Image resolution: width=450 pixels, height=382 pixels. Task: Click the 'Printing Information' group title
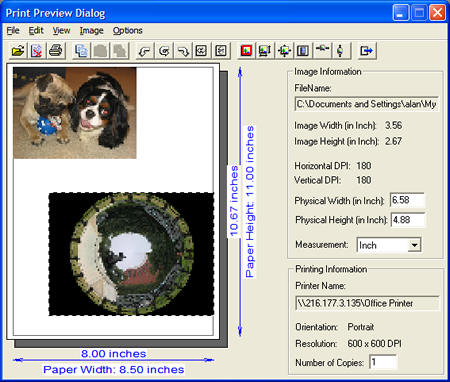click(x=331, y=269)
